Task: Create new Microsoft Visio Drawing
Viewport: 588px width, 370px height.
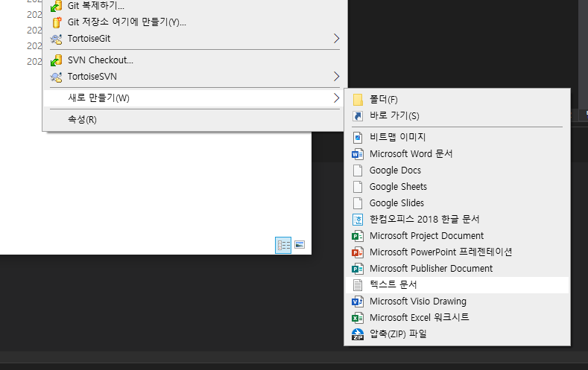Action: [x=457, y=302]
